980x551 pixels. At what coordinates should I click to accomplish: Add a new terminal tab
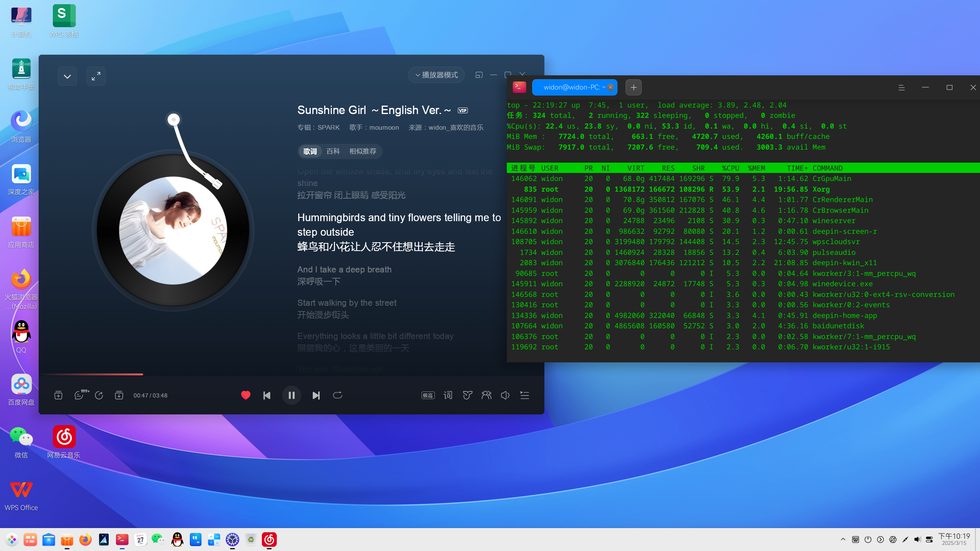pos(634,88)
